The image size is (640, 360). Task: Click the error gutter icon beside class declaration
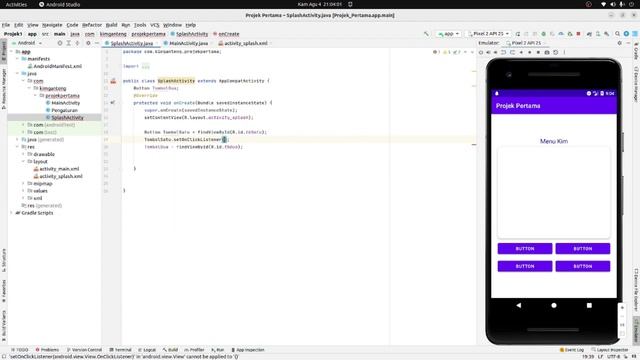(x=113, y=81)
